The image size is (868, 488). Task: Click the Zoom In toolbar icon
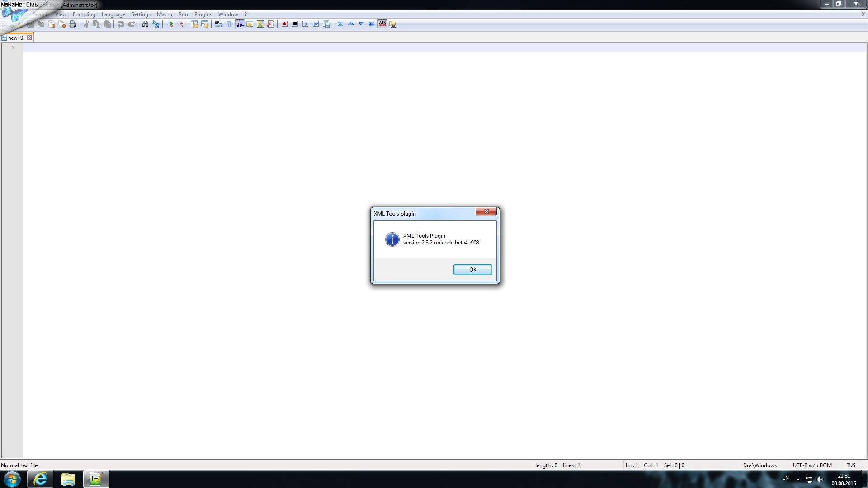(x=170, y=24)
